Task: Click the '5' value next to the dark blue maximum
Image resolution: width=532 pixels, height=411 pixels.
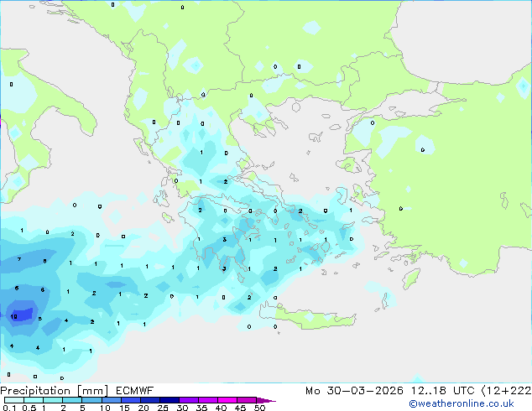Action: pos(40,319)
